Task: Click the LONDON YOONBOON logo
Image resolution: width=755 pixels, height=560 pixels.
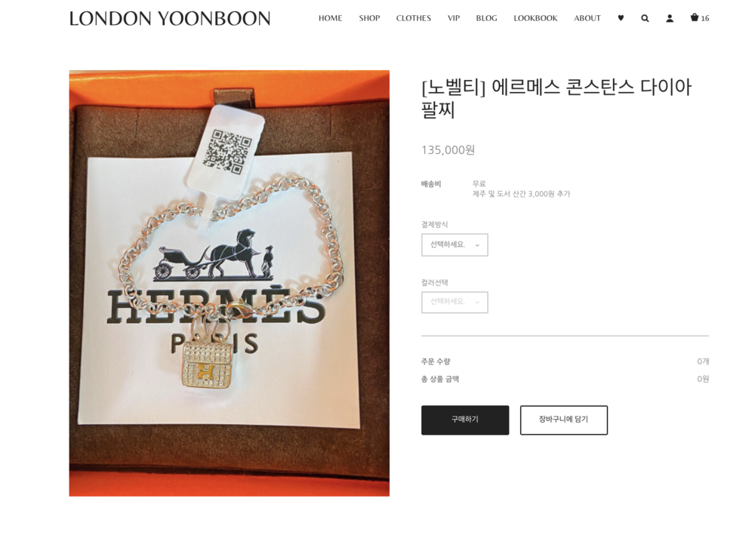Action: [x=169, y=18]
